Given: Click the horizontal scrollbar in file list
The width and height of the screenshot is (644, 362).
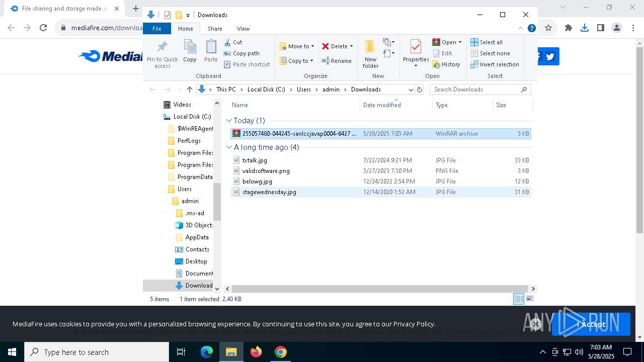Looking at the screenshot, I should 380,289.
